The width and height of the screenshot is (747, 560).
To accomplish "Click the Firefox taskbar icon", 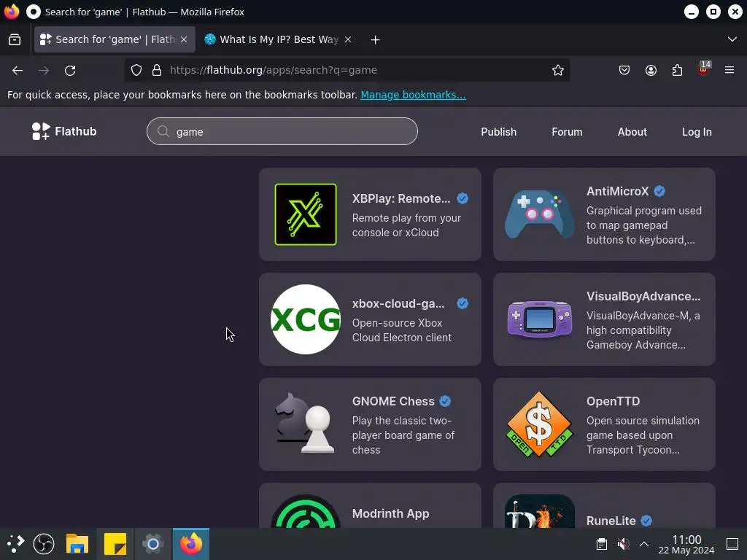I will 191,544.
